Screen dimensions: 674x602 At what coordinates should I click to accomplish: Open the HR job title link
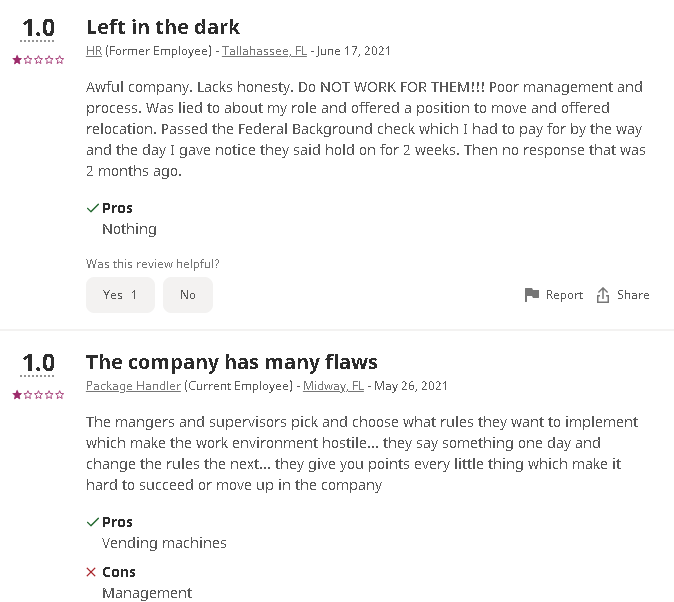(94, 51)
